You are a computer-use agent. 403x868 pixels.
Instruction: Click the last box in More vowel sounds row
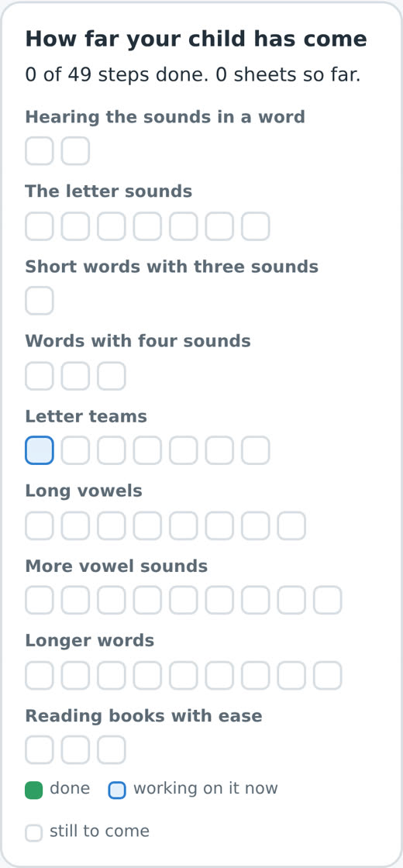[x=327, y=600]
